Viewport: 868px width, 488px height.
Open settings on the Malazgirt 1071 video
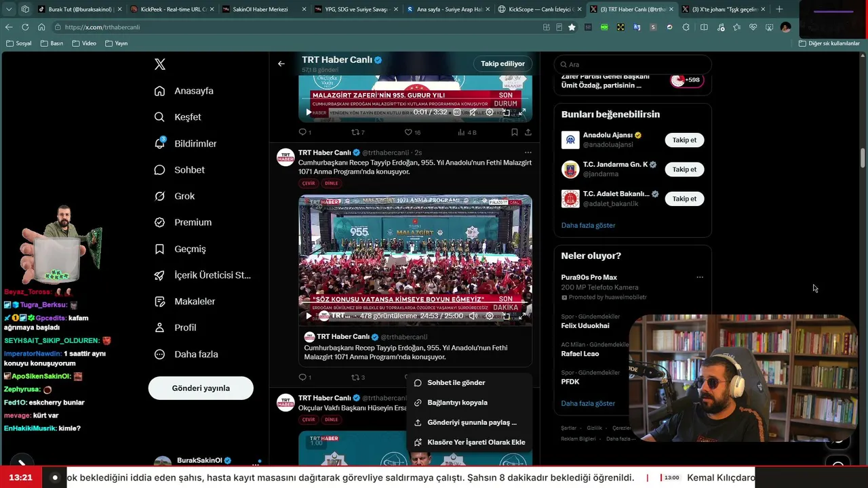pyautogui.click(x=490, y=316)
